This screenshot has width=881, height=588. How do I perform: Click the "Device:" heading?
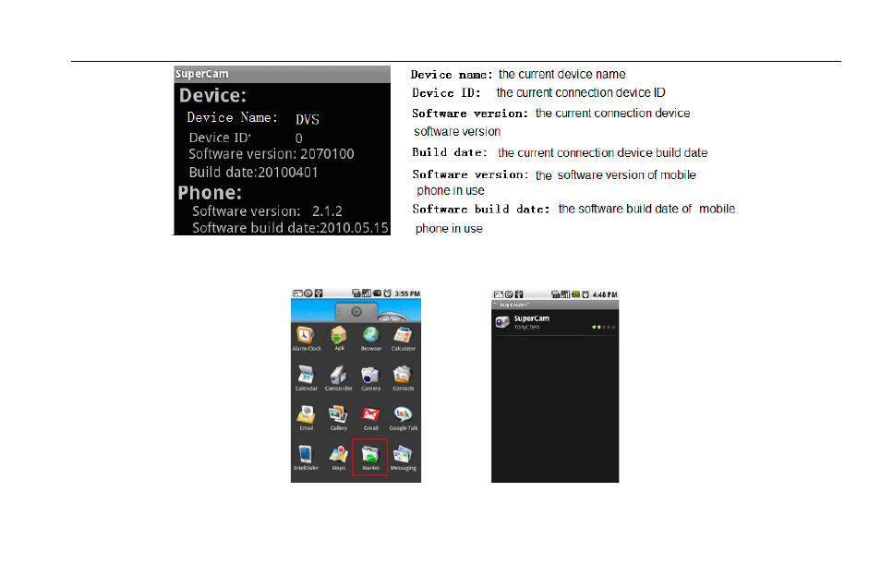click(212, 95)
